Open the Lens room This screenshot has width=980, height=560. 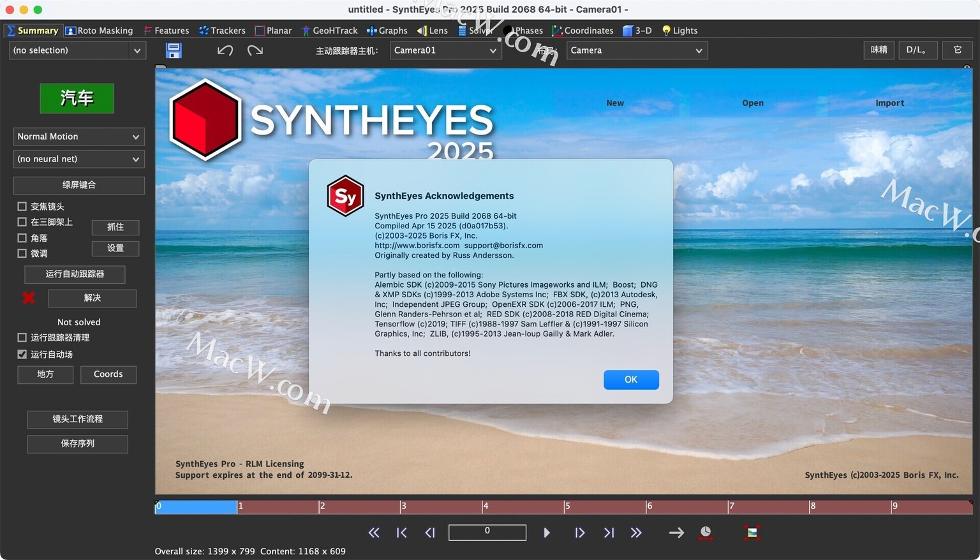(x=432, y=31)
